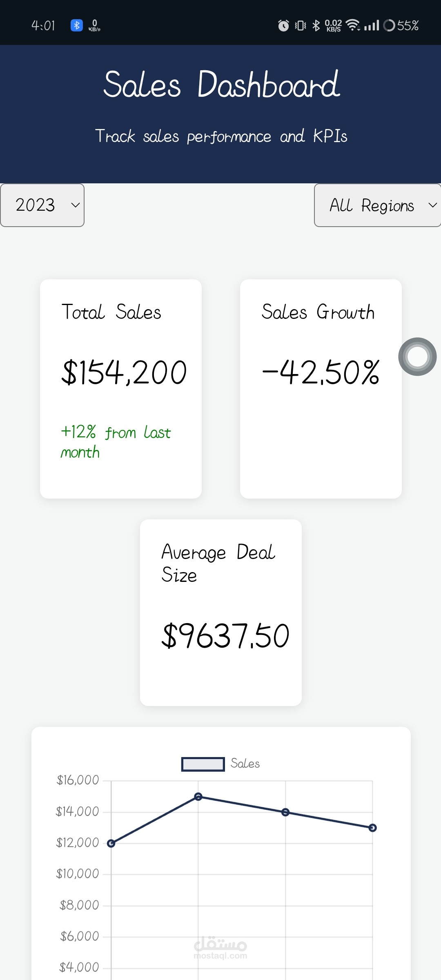
Task: Select the Sales Growth card
Action: (321, 389)
